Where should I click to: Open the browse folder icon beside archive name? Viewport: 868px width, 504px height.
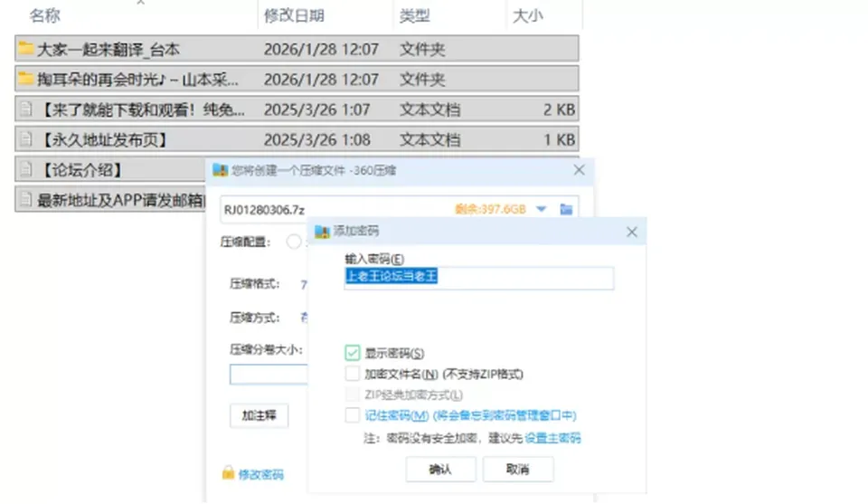[x=566, y=209]
